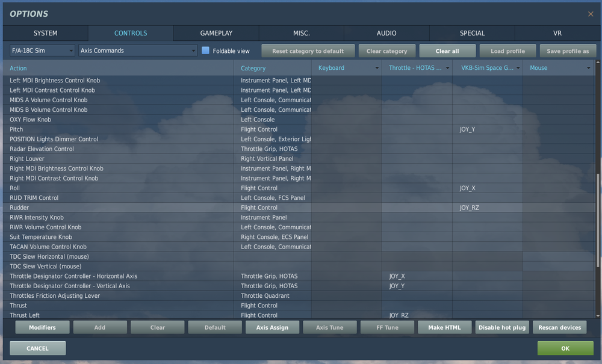Enable Foldable view
The height and width of the screenshot is (364, 602).
click(x=205, y=51)
